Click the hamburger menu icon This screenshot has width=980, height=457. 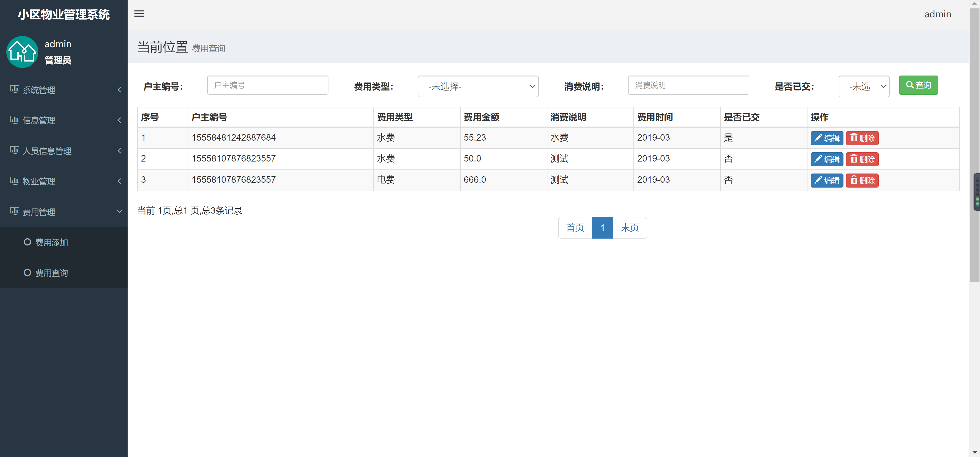pos(139,14)
